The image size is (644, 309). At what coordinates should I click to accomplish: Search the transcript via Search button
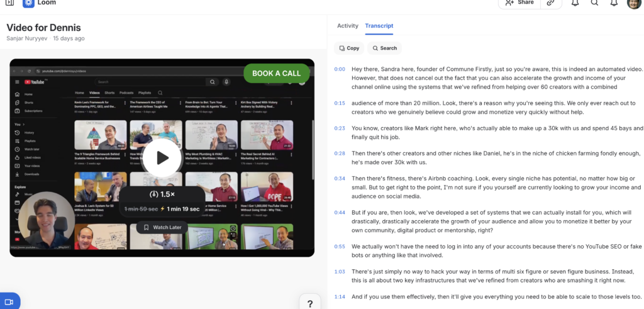click(x=384, y=48)
